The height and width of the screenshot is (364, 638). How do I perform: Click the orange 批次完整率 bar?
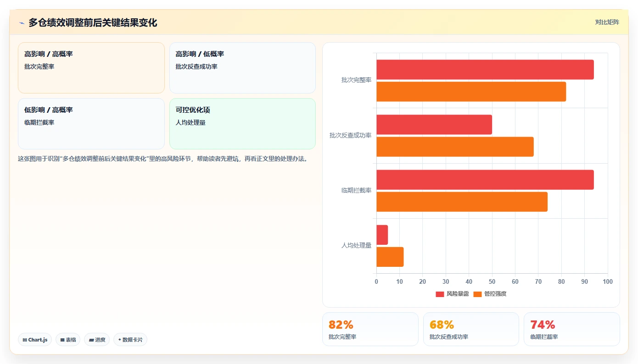point(471,92)
